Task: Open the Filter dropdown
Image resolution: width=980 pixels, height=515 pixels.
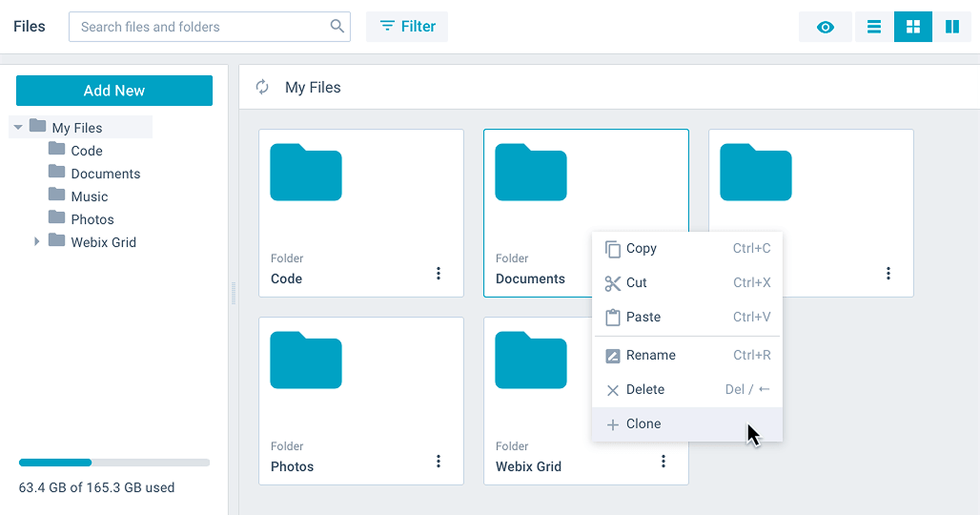Action: tap(407, 27)
